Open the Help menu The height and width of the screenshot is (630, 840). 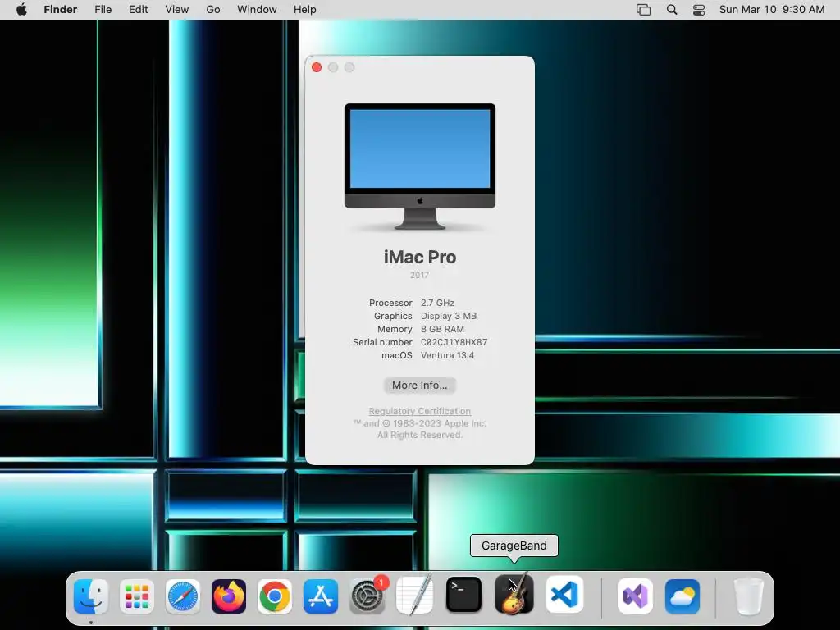(305, 10)
